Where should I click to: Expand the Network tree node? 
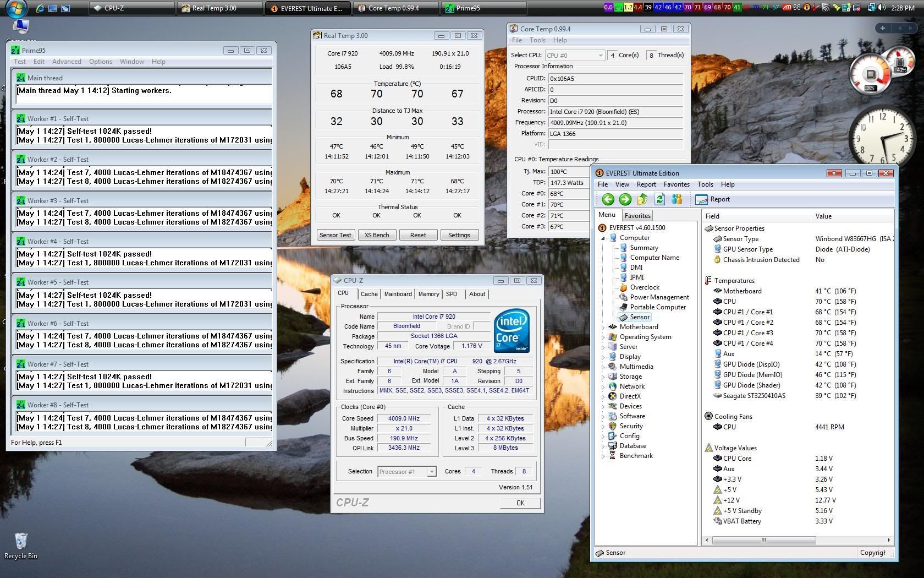603,386
